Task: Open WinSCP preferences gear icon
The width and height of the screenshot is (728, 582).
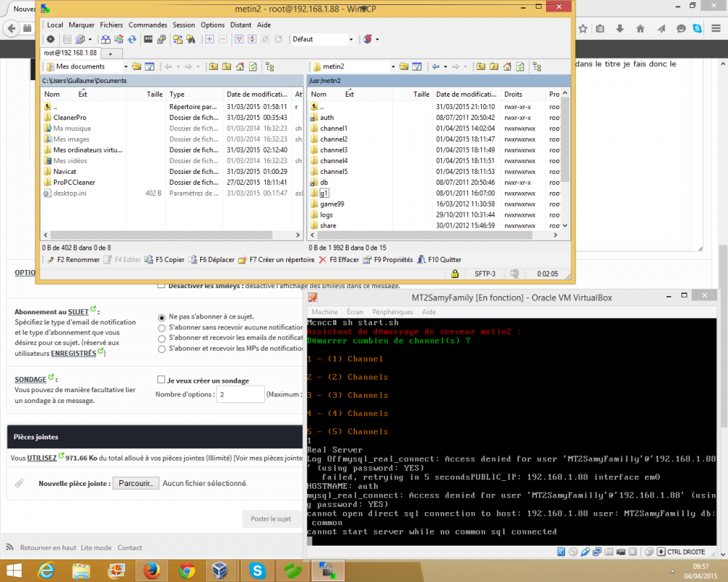Action: tap(50, 39)
